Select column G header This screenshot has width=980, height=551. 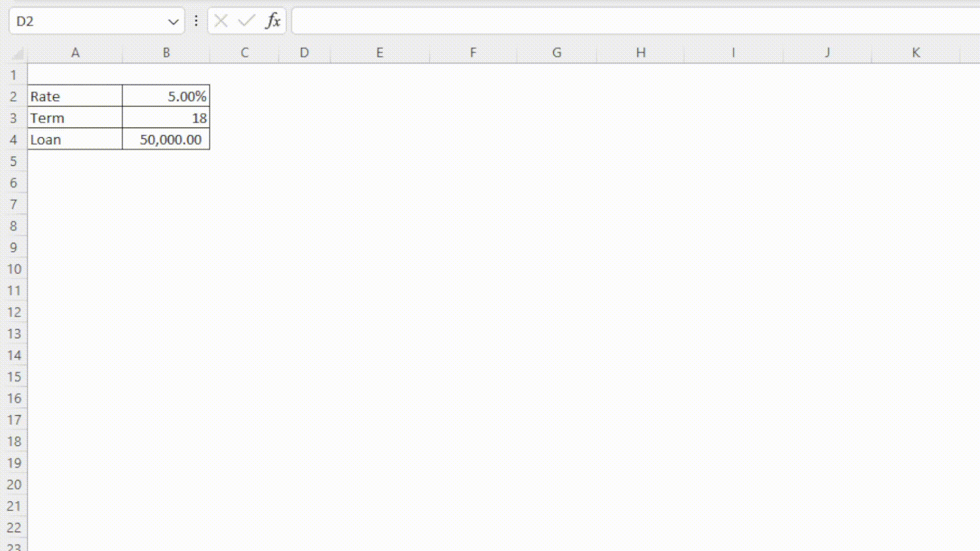(557, 53)
